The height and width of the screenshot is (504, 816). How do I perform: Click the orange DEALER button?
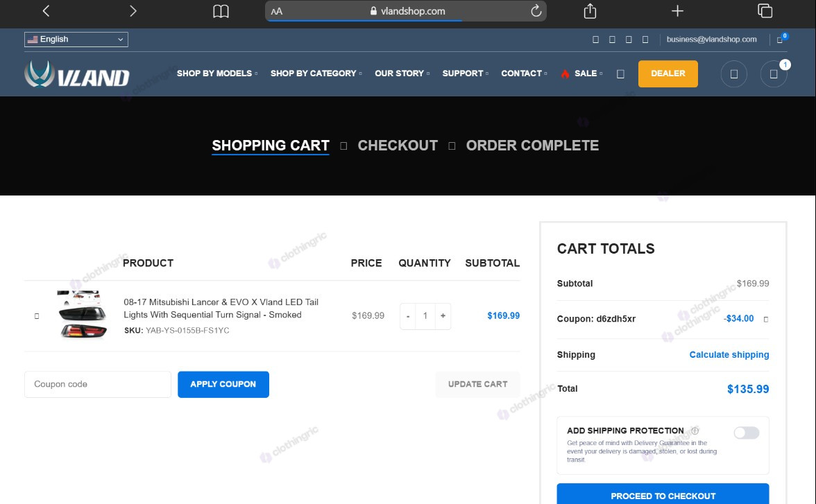tap(668, 74)
